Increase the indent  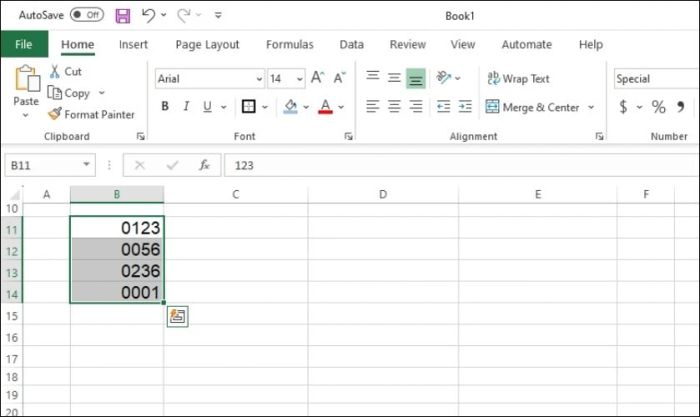coord(465,106)
